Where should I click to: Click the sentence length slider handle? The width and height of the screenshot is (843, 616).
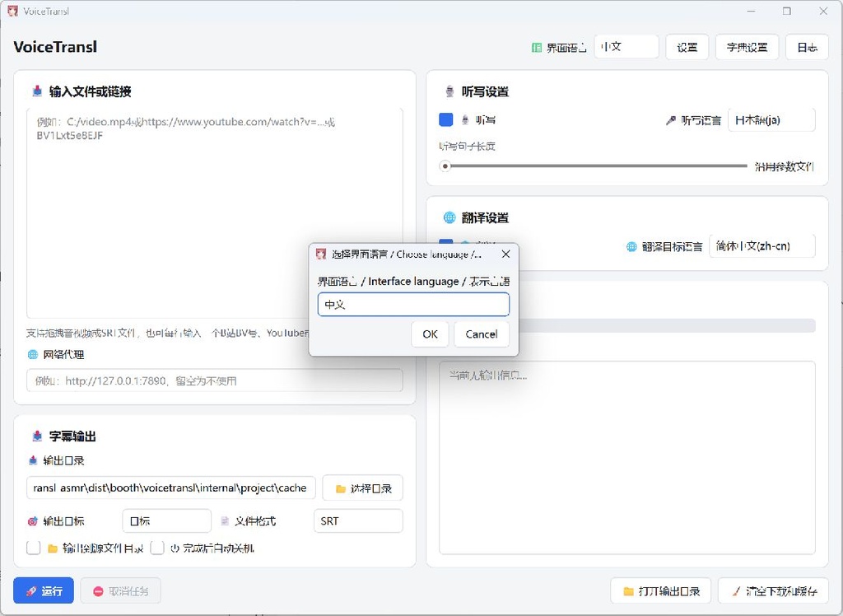click(445, 166)
